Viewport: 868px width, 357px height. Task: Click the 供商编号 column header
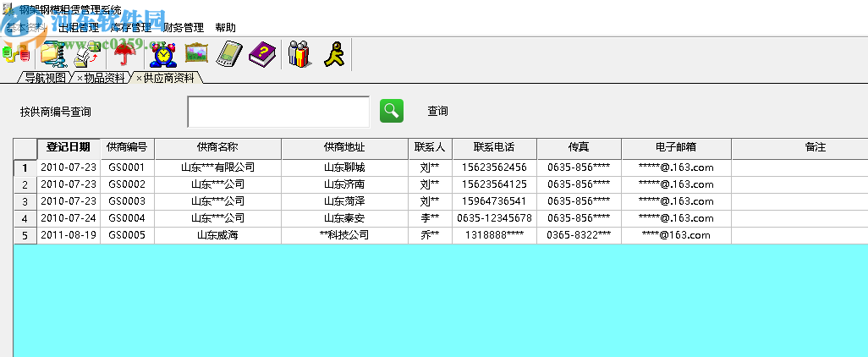point(127,147)
